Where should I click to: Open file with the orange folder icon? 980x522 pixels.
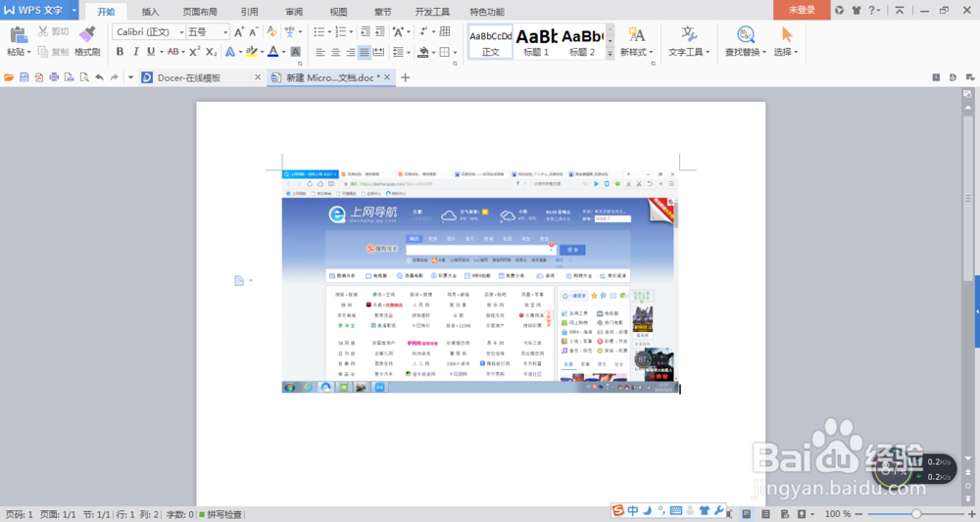[9, 77]
